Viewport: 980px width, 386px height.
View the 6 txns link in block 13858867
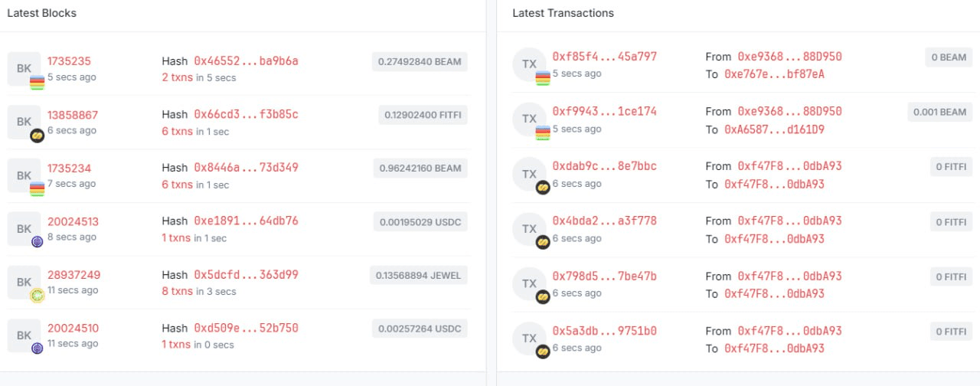point(177,131)
